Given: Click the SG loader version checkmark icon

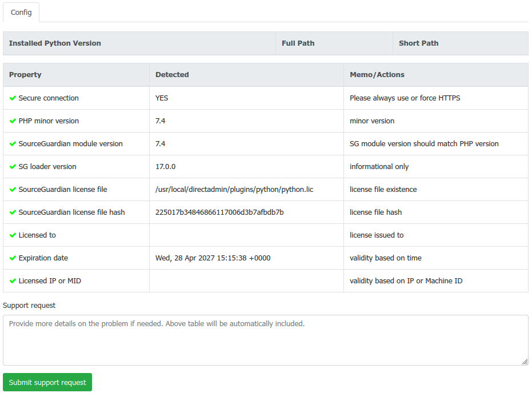Looking at the screenshot, I should click(13, 167).
